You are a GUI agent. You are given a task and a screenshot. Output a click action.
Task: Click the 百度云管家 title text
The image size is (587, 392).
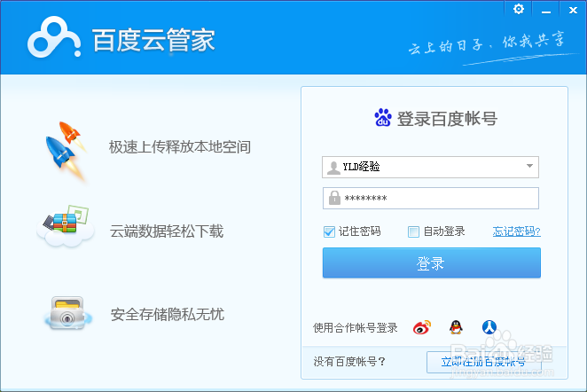154,40
